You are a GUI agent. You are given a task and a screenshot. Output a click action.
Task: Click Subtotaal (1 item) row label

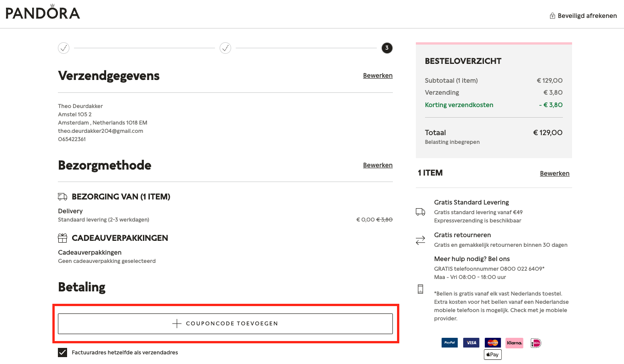pyautogui.click(x=451, y=80)
